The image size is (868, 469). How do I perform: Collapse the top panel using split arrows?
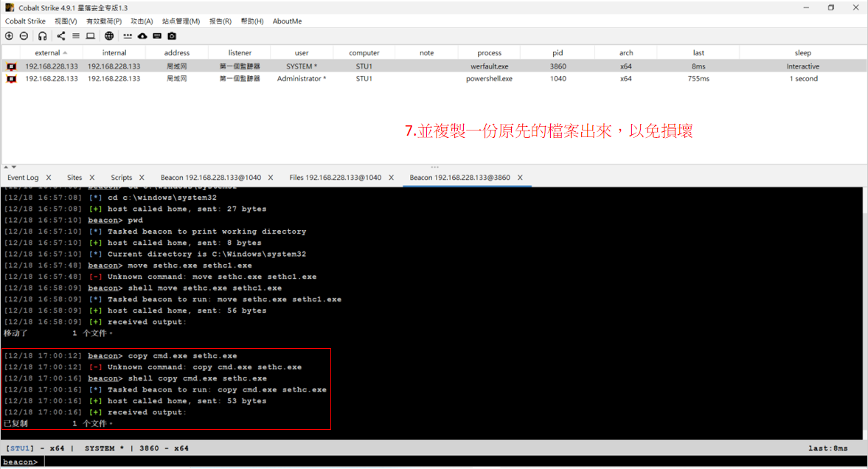pyautogui.click(x=6, y=167)
